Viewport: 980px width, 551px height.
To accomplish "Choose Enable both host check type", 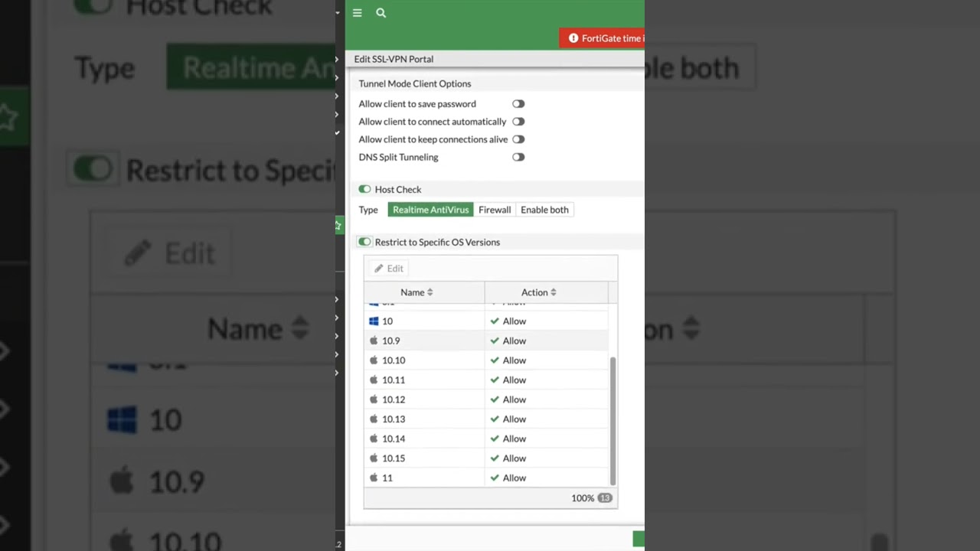I will [544, 210].
